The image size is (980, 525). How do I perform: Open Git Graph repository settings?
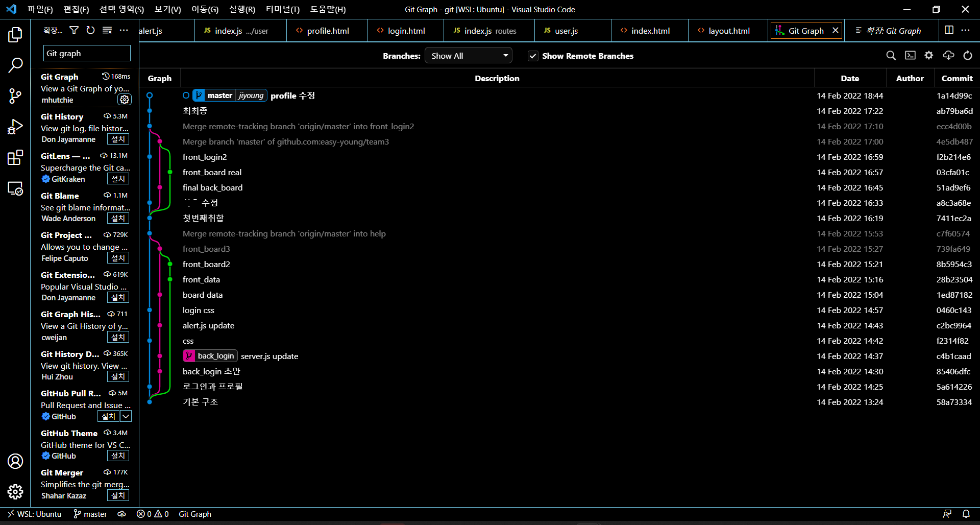coord(929,56)
